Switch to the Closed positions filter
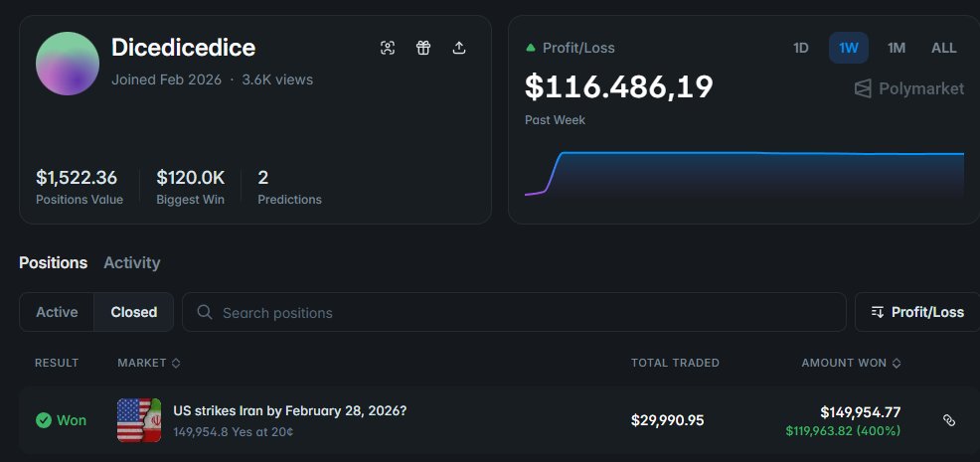 (x=134, y=312)
